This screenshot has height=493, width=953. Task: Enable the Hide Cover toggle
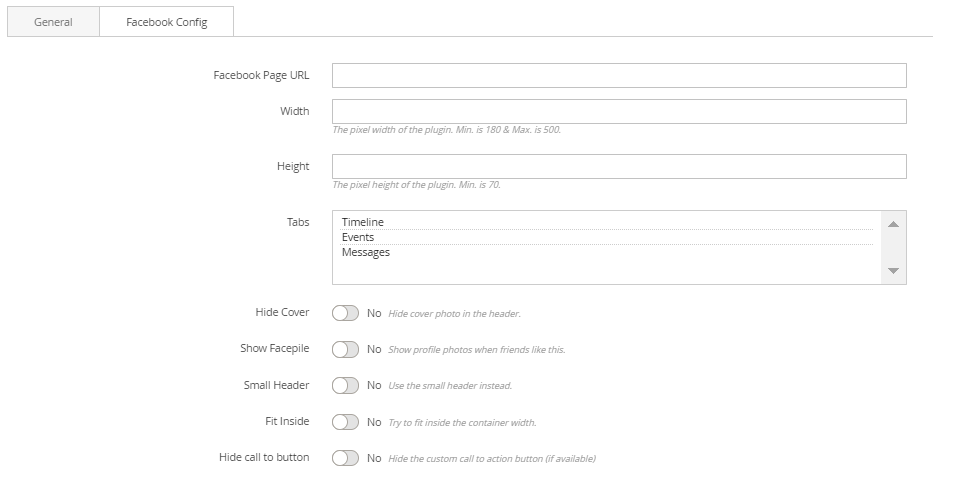[345, 313]
